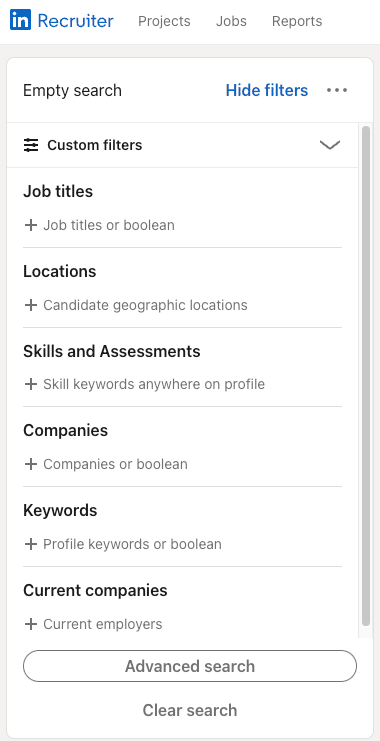The width and height of the screenshot is (380, 741).
Task: Click the Custom filters sliders icon
Action: pos(31,145)
